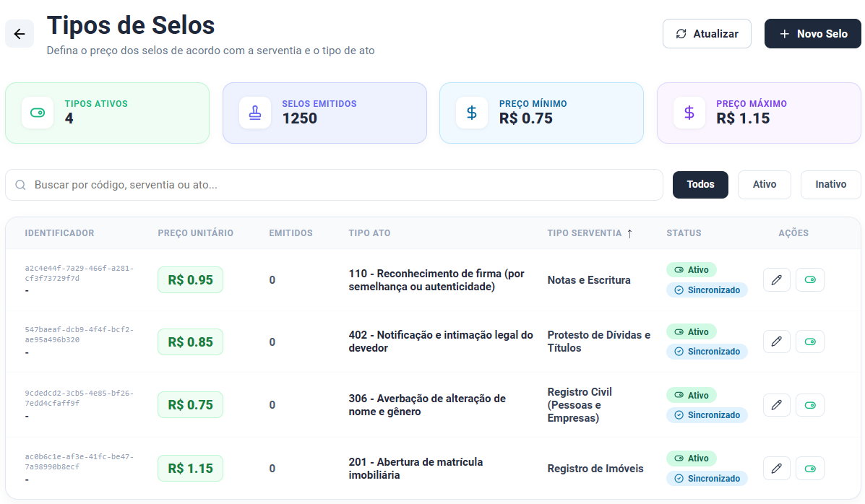865x504 pixels.
Task: Filter list by Inativo status
Action: [x=830, y=185]
